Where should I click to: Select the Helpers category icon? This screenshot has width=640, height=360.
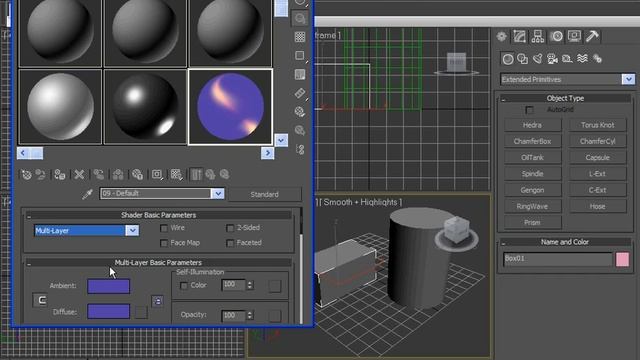point(567,59)
